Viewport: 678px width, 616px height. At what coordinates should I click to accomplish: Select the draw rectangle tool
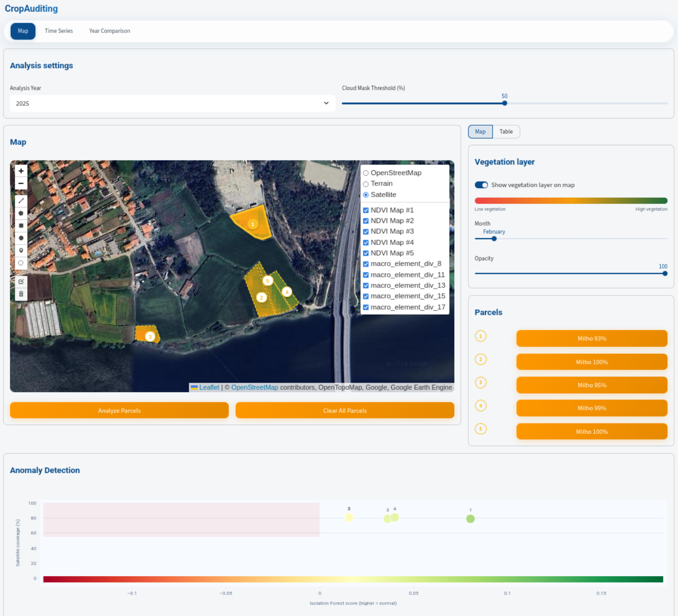(21, 226)
